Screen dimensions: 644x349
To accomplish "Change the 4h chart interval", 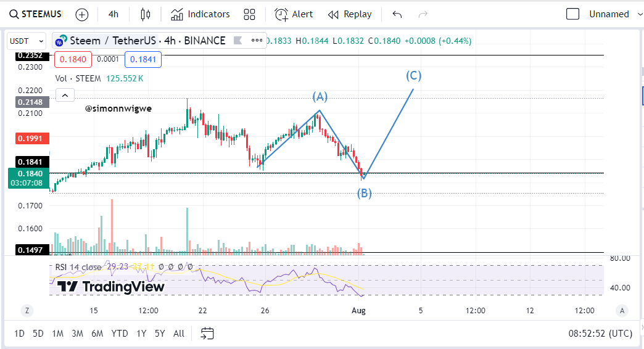I will point(114,14).
